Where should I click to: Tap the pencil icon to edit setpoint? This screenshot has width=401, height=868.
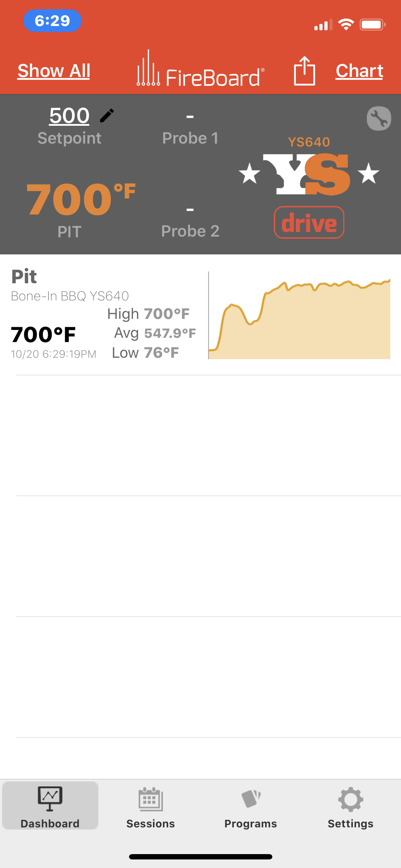pyautogui.click(x=107, y=116)
